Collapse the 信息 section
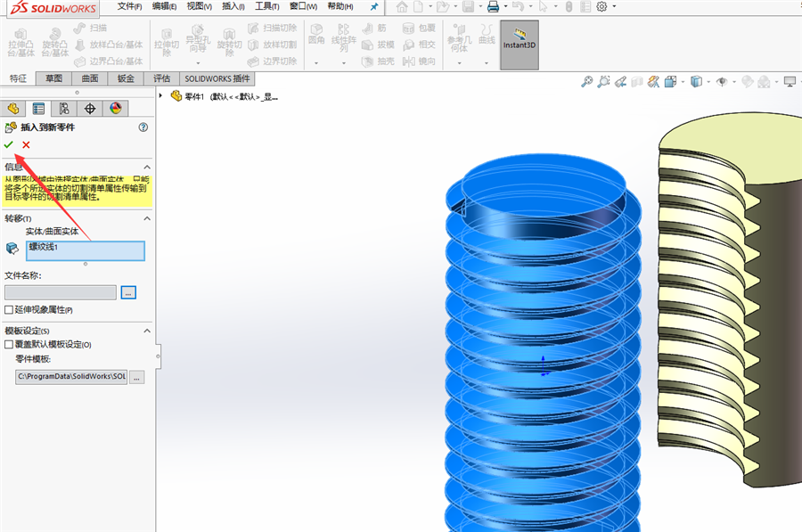 (147, 168)
